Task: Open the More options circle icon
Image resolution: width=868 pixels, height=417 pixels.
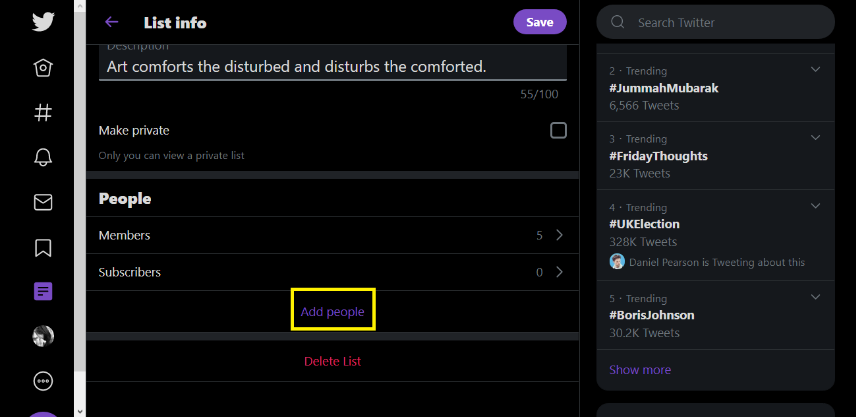Action: 43,381
